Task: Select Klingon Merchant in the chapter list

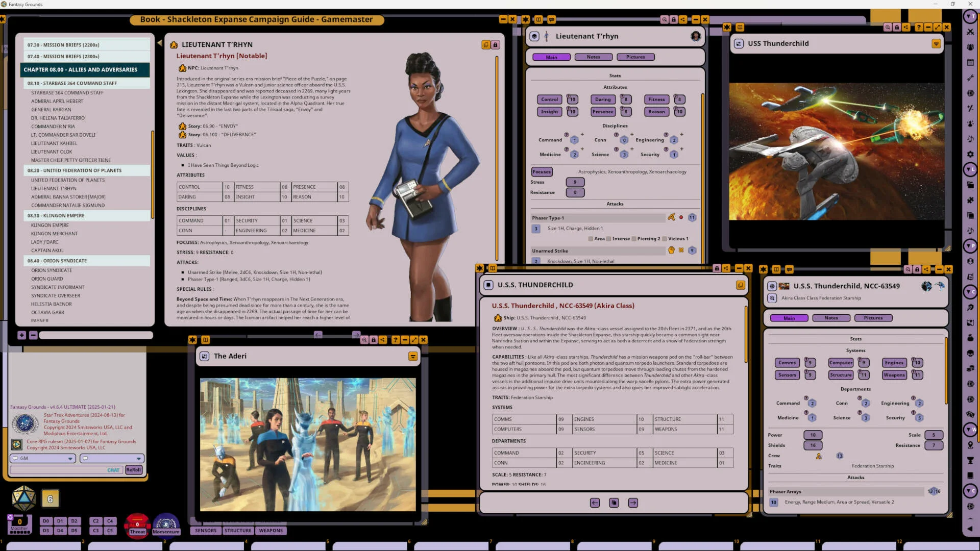Action: (x=54, y=234)
